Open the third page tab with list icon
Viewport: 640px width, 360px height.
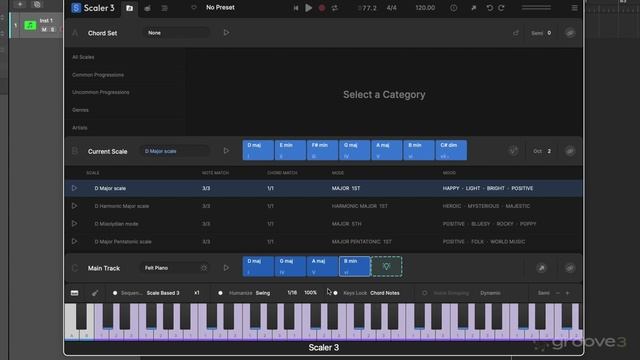(164, 8)
